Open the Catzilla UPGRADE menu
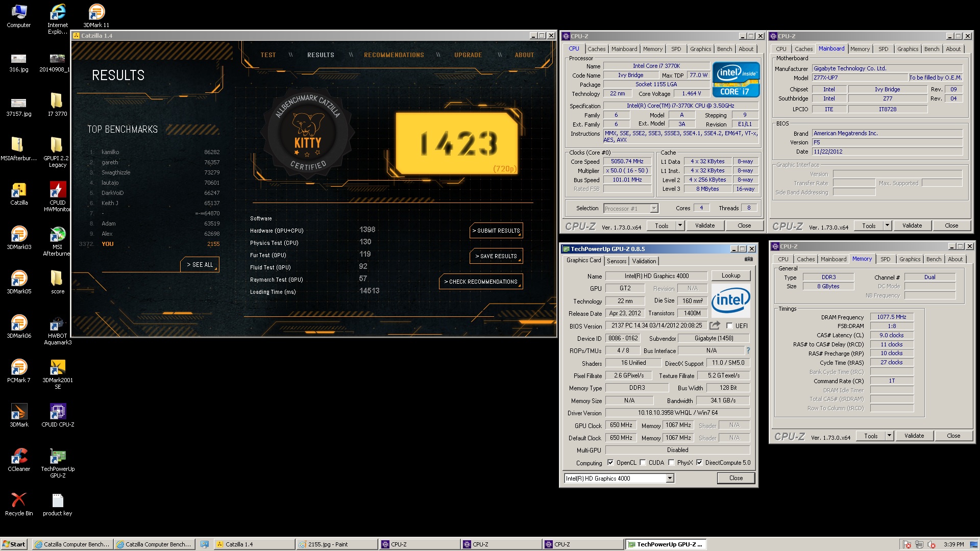This screenshot has width=980, height=551. coord(468,55)
